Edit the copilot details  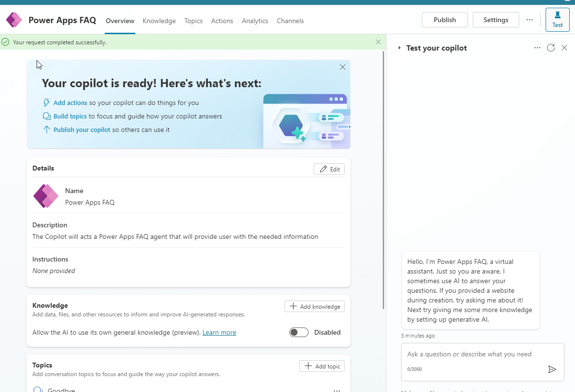329,169
